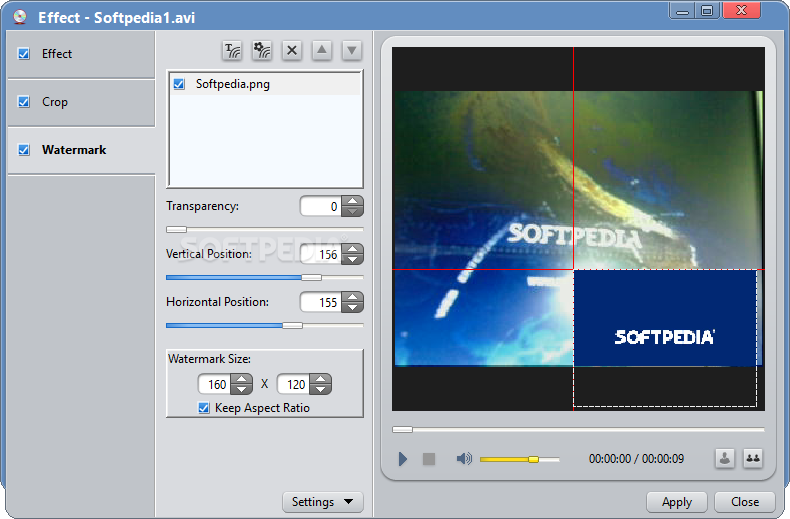
Task: Click the single person preview icon
Action: [x=725, y=459]
